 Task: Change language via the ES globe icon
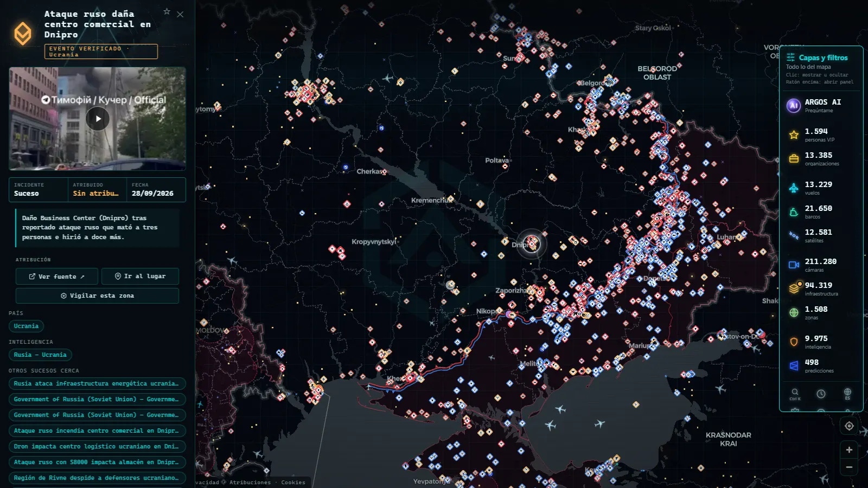pyautogui.click(x=847, y=394)
